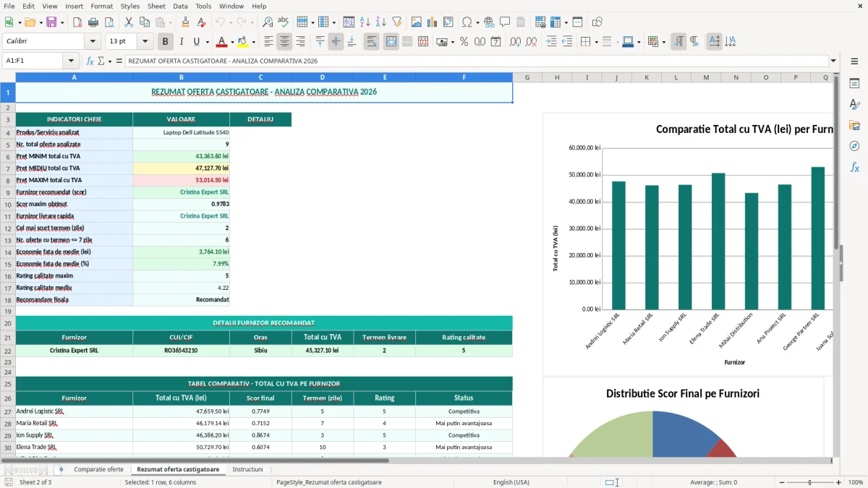The height and width of the screenshot is (488, 868).
Task: Click the Print icon
Action: coord(93,22)
